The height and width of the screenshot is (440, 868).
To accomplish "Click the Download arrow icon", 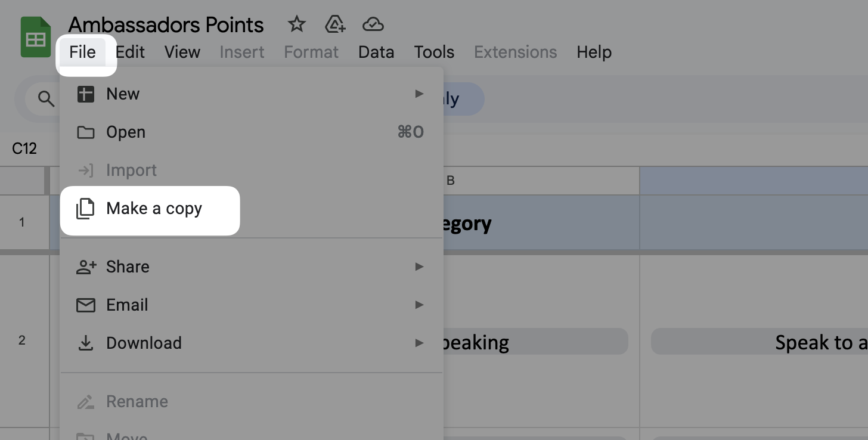I will pos(86,343).
